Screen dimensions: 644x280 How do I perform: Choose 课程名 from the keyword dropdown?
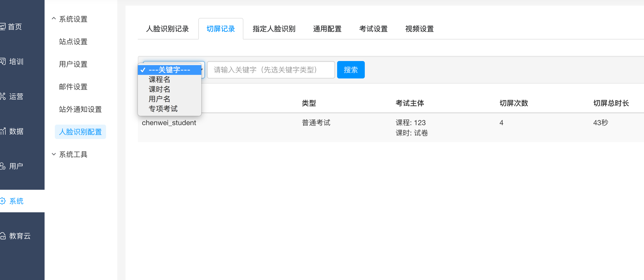[x=159, y=79]
